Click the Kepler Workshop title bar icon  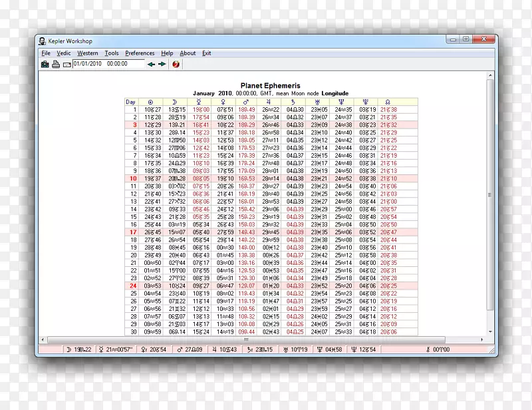tap(42, 40)
